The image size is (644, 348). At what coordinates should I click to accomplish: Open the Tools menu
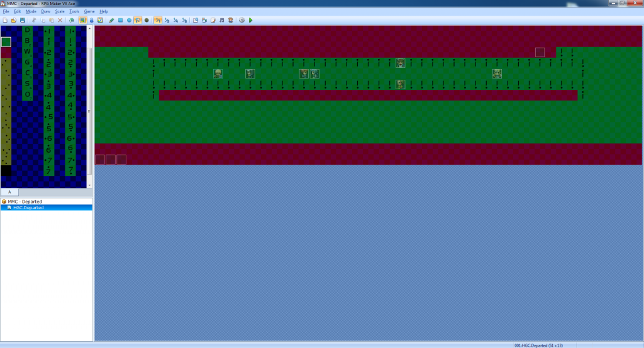[74, 11]
